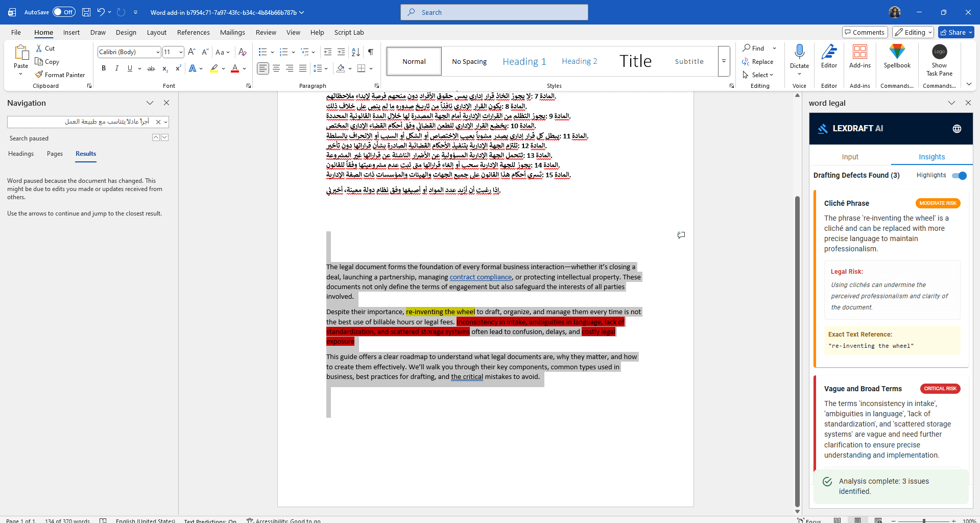This screenshot has height=523, width=980.
Task: Increase font size with grow icon
Action: coord(192,52)
